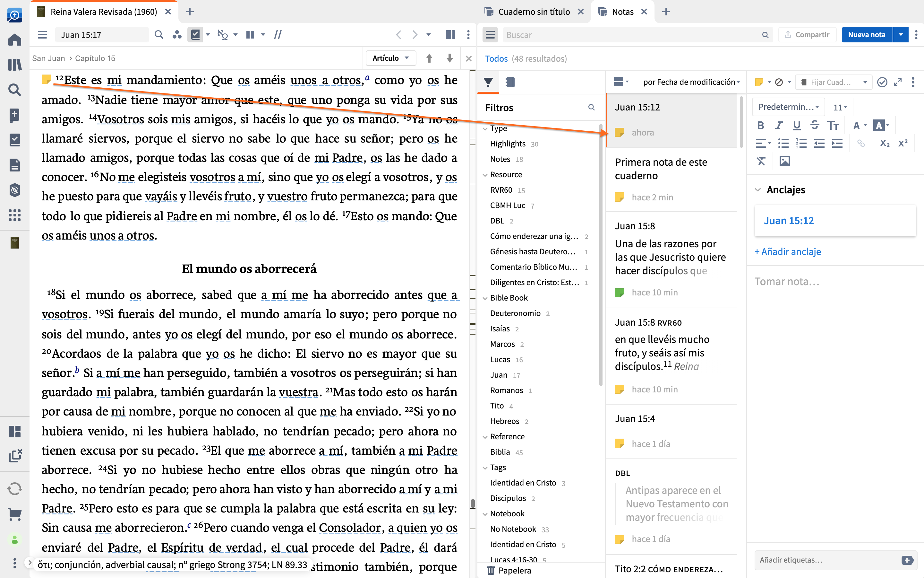Open the Bible panel hamburger menu
The width and height of the screenshot is (924, 578).
click(x=42, y=35)
